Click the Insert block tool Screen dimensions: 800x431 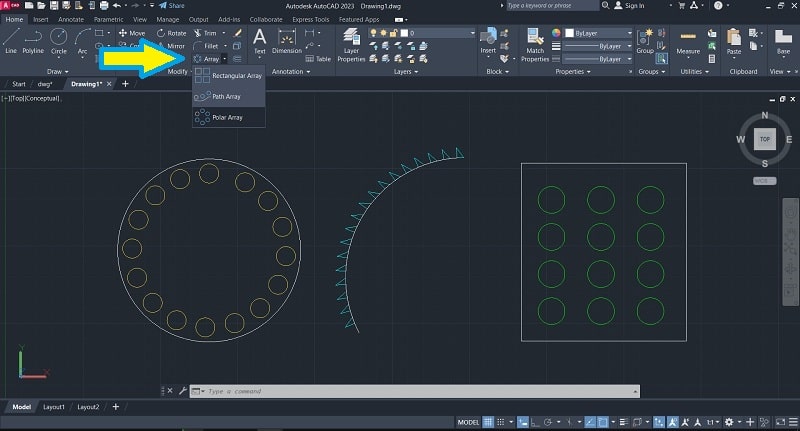488,41
